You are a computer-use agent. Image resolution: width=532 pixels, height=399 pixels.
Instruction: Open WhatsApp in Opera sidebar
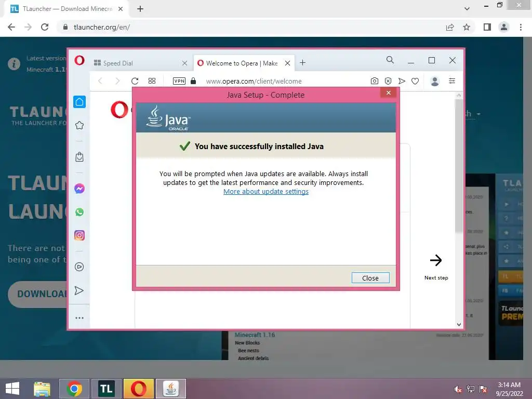[x=79, y=212]
